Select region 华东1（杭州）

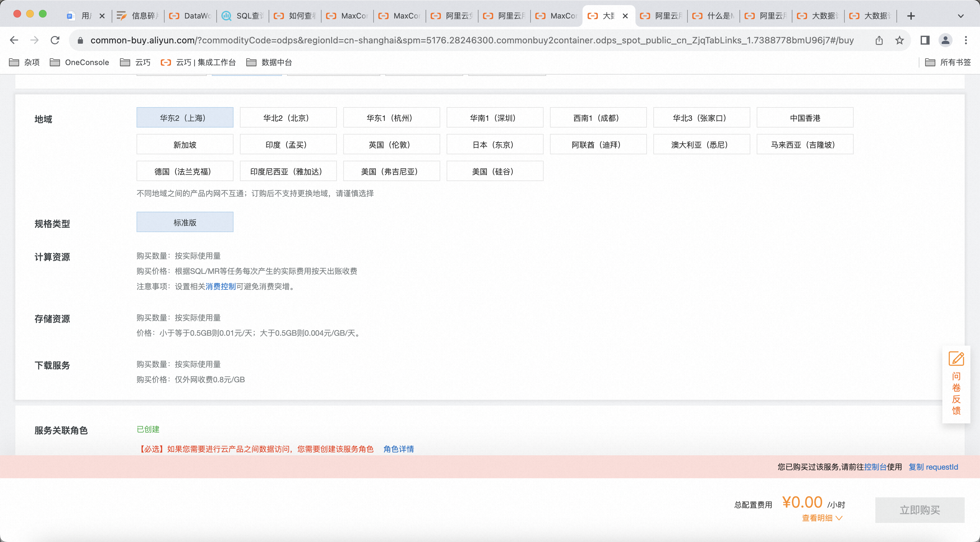[391, 117]
